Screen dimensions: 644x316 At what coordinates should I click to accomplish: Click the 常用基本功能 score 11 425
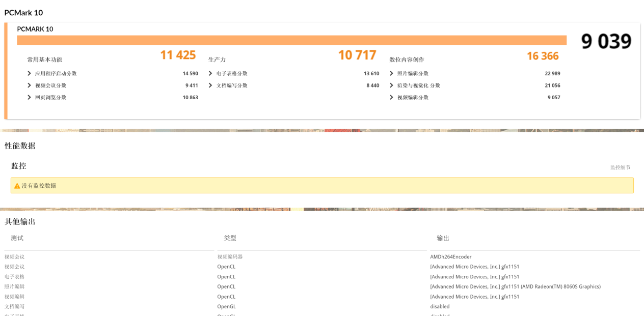[x=178, y=55]
